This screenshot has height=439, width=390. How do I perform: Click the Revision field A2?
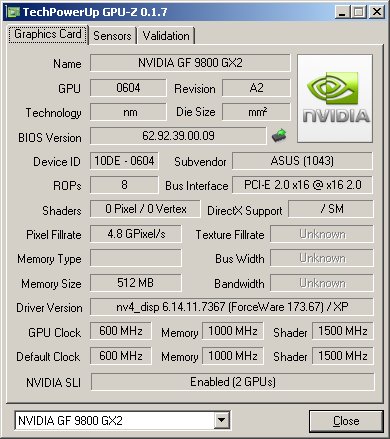(256, 88)
